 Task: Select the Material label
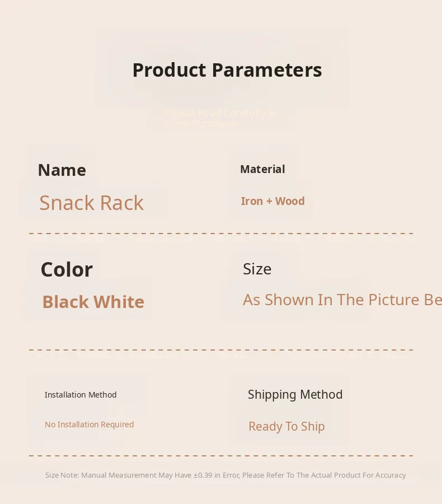coord(262,169)
